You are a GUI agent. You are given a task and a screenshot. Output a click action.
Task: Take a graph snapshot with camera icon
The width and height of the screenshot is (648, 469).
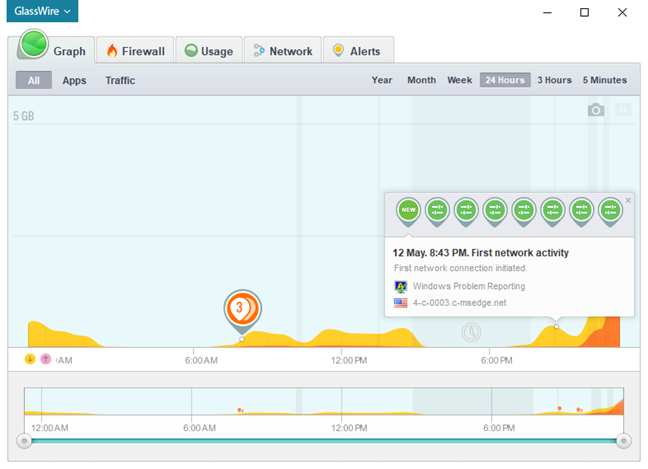pos(596,110)
